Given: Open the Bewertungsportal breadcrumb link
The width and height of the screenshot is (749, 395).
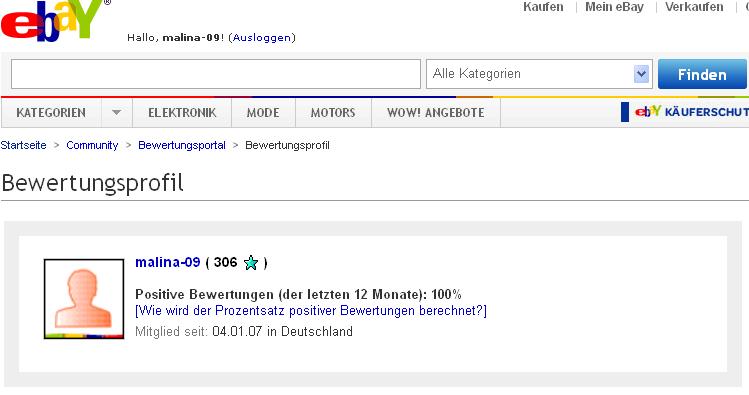Looking at the screenshot, I should click(x=182, y=145).
